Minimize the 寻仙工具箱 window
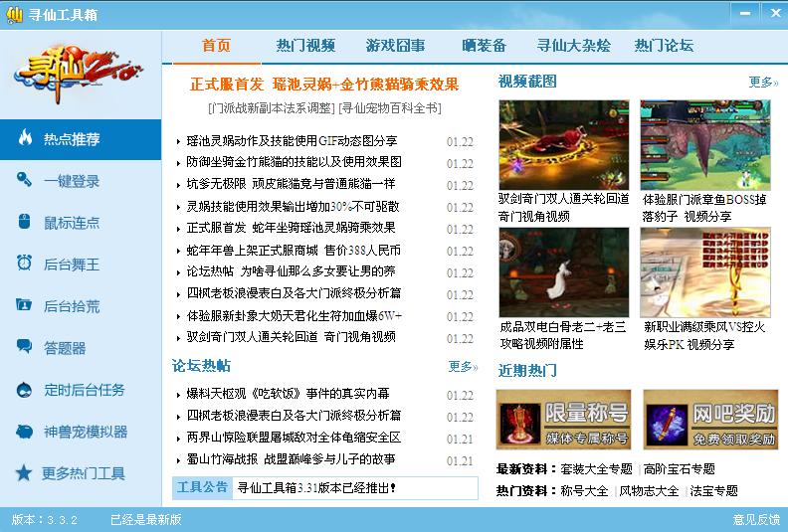788x532 pixels. click(745, 13)
